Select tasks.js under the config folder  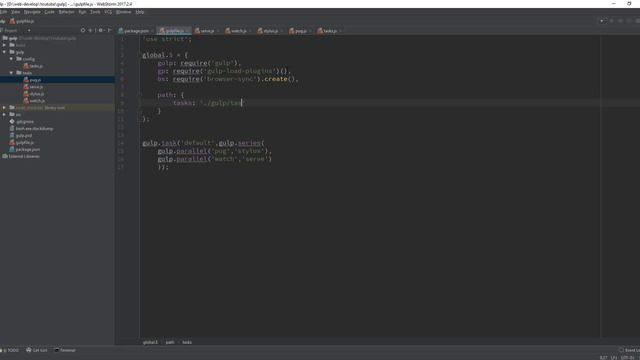click(33, 66)
